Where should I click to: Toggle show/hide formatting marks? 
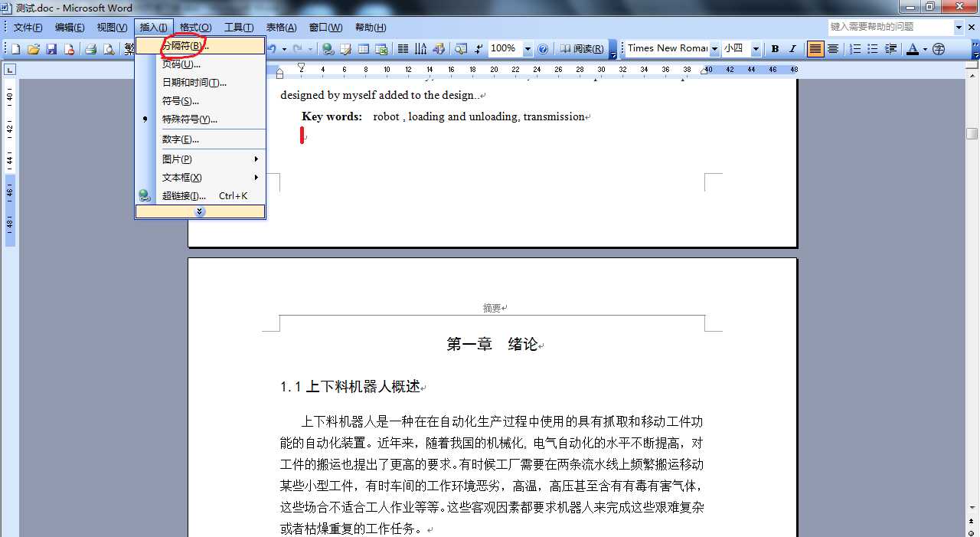coord(479,49)
